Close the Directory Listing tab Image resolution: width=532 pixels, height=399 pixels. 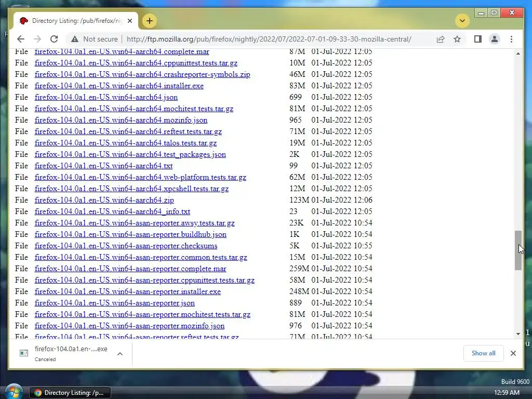(x=129, y=21)
